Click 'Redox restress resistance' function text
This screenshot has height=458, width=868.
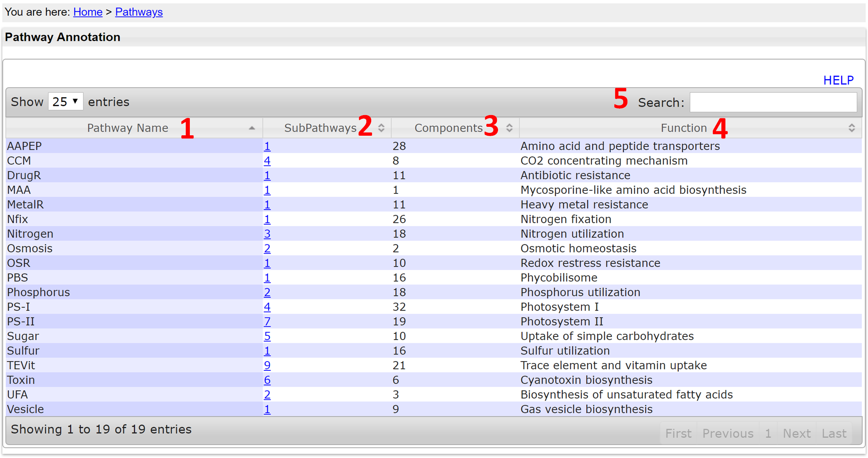point(590,263)
